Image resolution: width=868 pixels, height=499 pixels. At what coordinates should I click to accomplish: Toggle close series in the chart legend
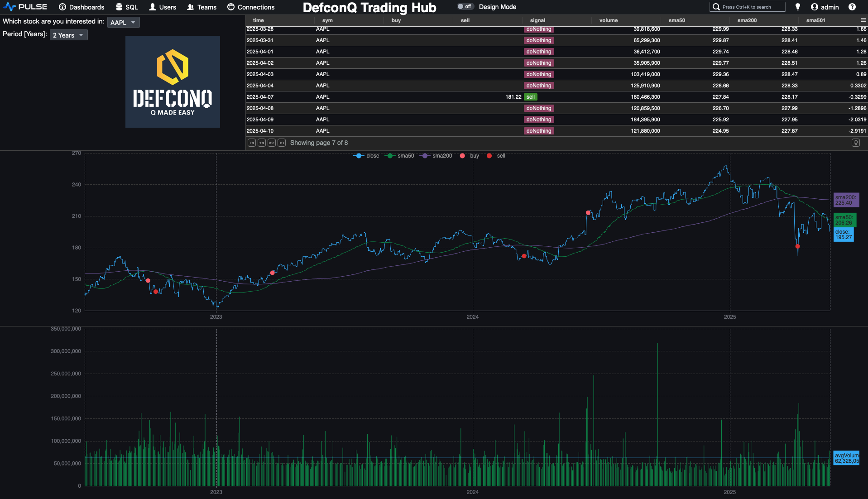click(x=366, y=156)
